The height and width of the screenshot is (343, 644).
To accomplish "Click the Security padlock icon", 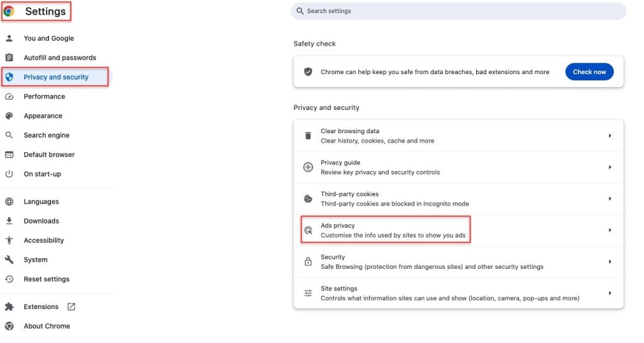I will click(308, 262).
